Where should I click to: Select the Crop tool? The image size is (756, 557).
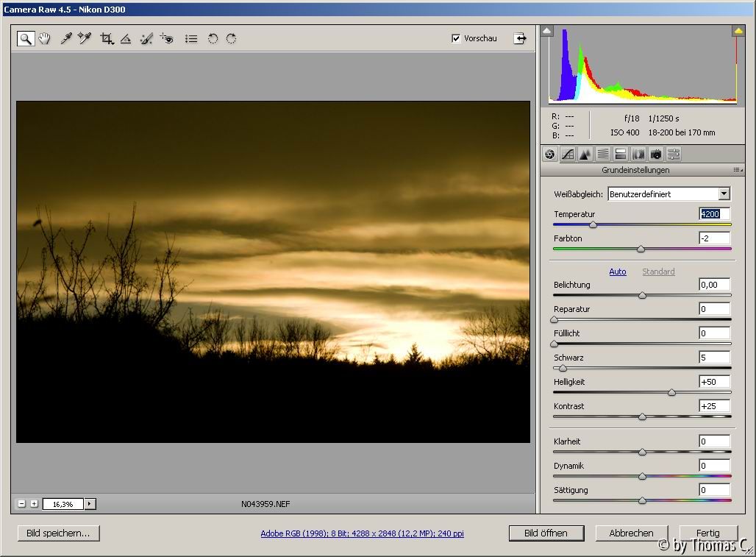point(107,39)
